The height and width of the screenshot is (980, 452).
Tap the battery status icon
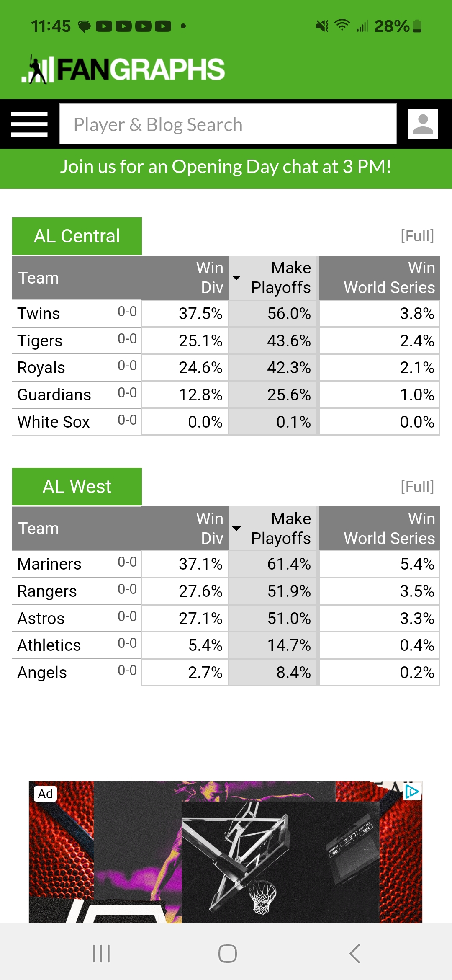pyautogui.click(x=417, y=26)
